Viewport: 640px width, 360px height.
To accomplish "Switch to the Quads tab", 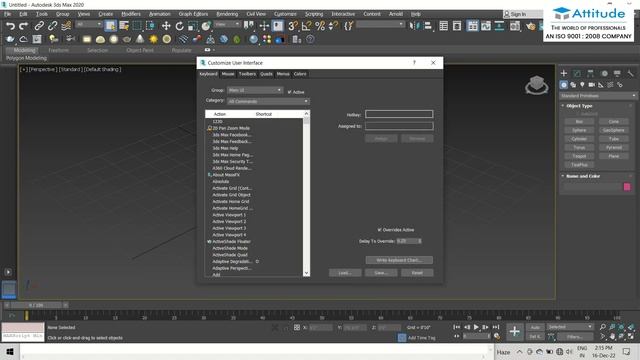I will pos(266,74).
